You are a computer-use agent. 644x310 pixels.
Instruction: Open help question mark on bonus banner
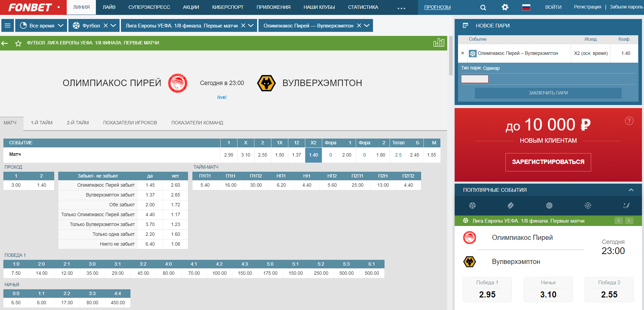pyautogui.click(x=629, y=121)
